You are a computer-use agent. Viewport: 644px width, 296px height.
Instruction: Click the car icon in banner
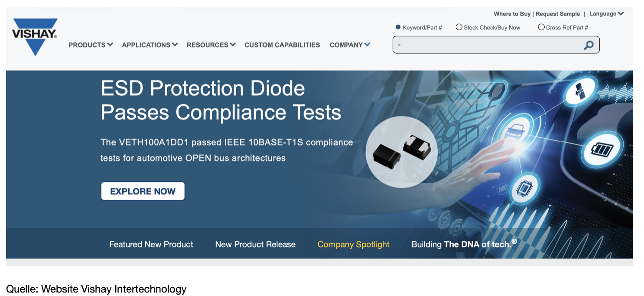(515, 129)
